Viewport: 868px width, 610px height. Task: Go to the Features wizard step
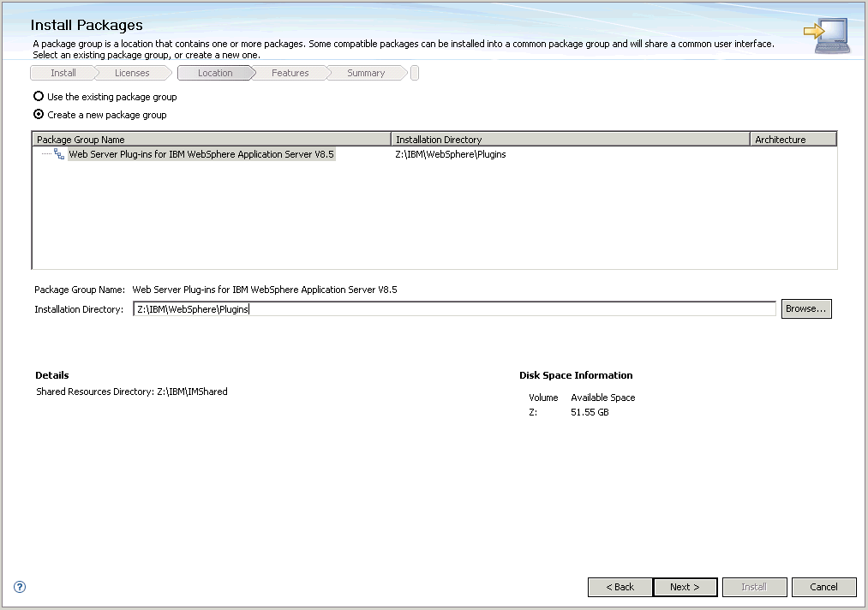[x=290, y=73]
